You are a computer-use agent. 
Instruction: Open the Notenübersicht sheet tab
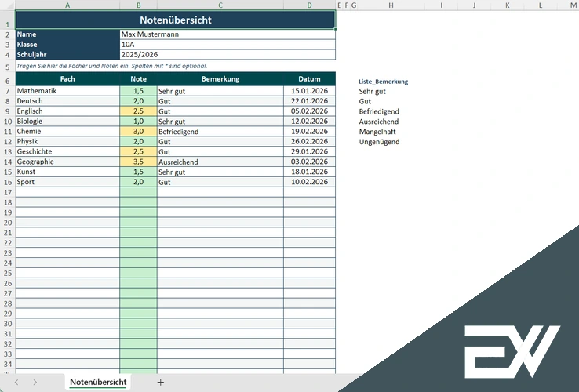pyautogui.click(x=98, y=382)
